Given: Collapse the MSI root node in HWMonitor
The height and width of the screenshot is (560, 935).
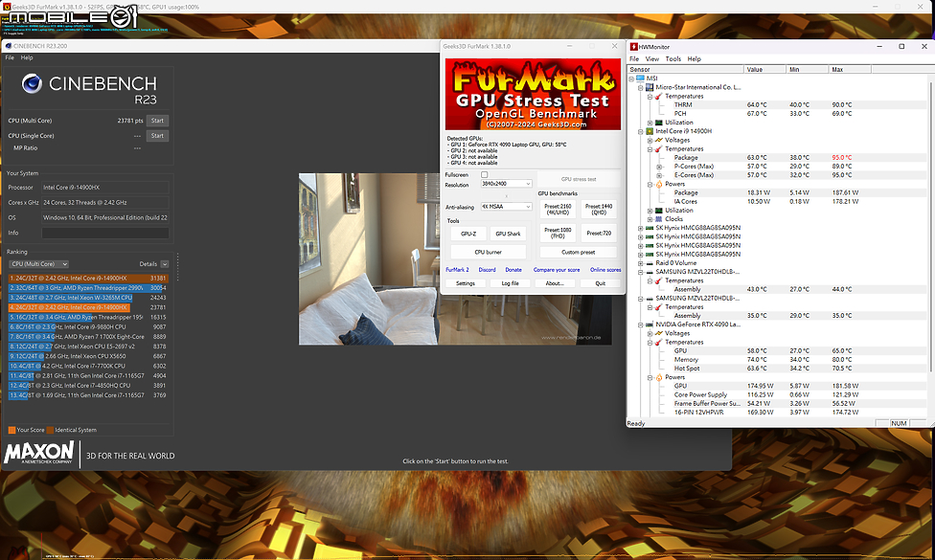Looking at the screenshot, I should pos(631,78).
